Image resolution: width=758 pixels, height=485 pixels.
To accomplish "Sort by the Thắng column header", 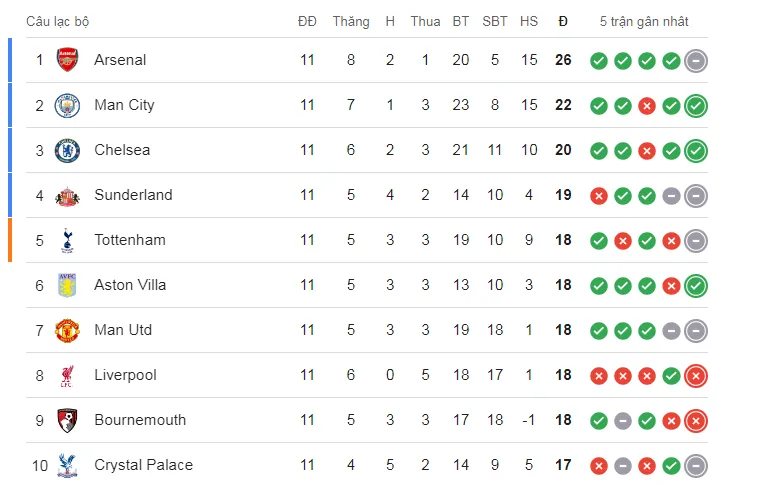I will click(351, 21).
